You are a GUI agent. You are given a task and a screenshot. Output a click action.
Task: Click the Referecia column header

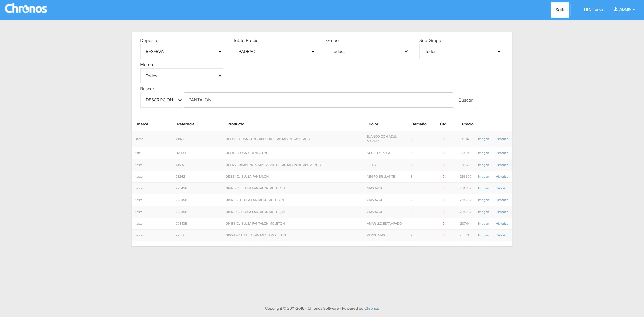click(186, 124)
